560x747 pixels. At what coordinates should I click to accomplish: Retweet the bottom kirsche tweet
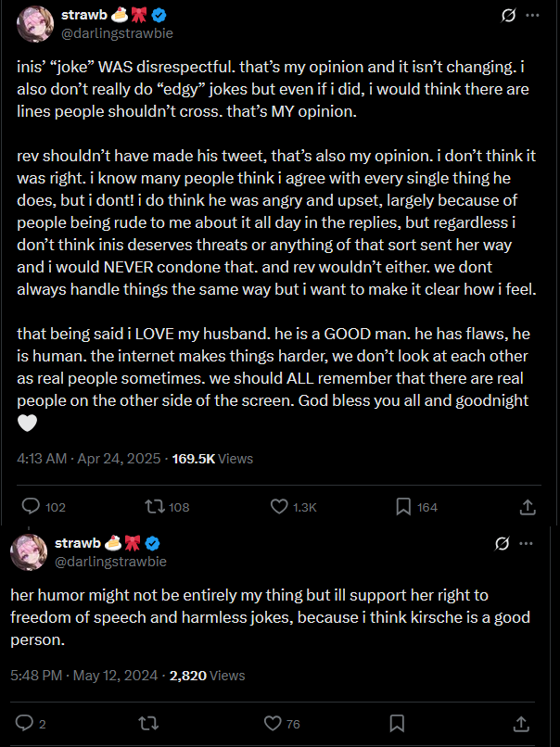pyautogui.click(x=148, y=723)
